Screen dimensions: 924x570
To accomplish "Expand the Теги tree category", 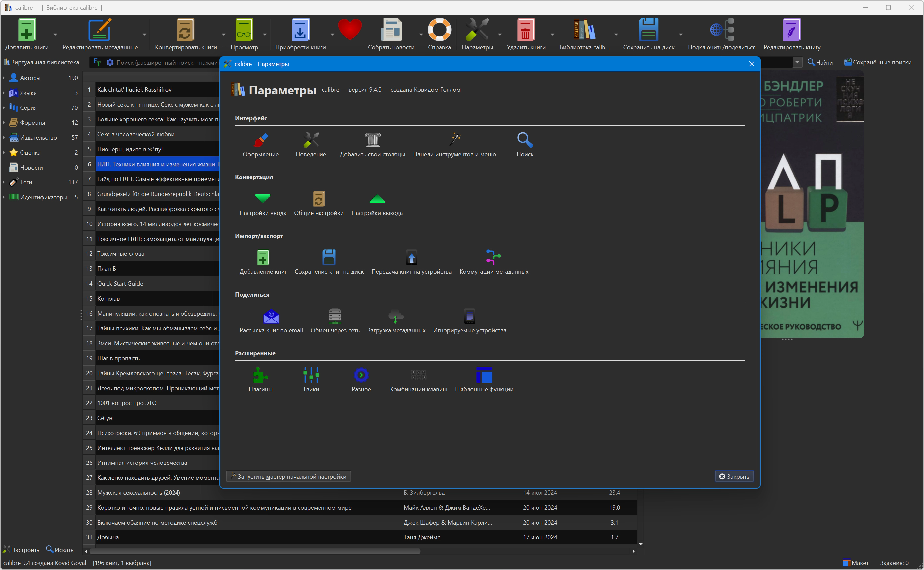I will pyautogui.click(x=3, y=182).
